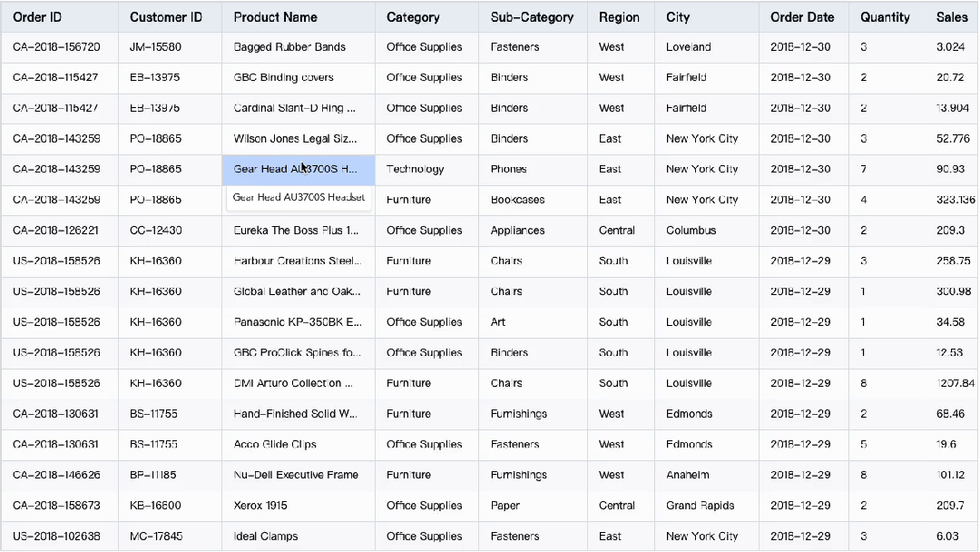Click the Loveland city cell
The image size is (980, 552).
click(x=689, y=47)
